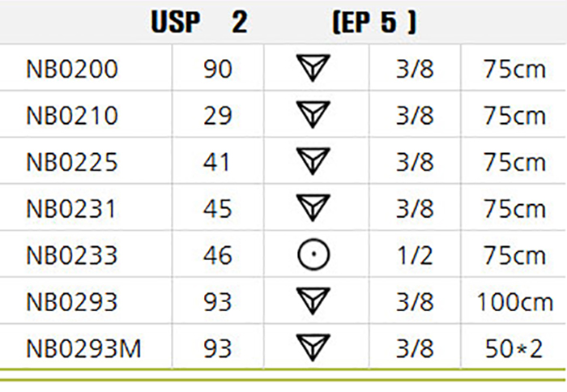Screen dimensions: 567x392
Task: Click needle length value 46
Action: pyautogui.click(x=217, y=255)
